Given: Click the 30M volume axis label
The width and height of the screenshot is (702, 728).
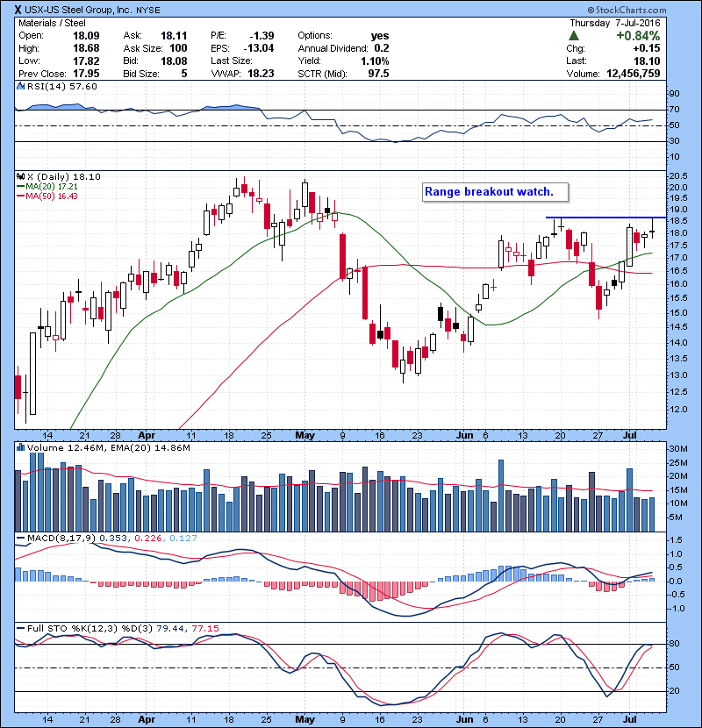Looking at the screenshot, I should coord(678,448).
